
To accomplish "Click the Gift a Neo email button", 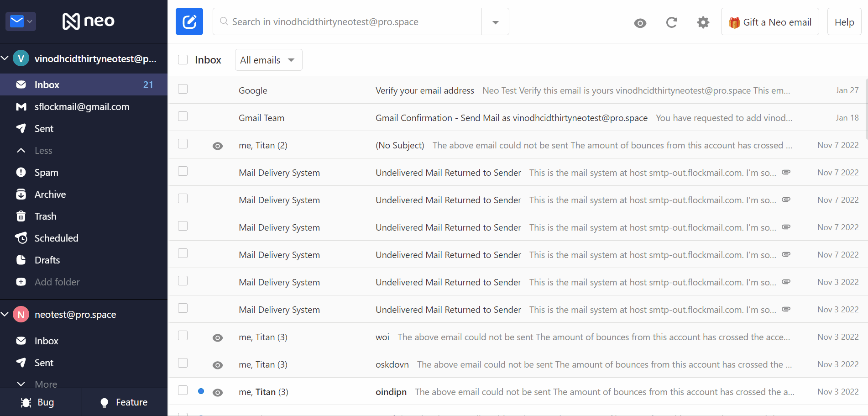I will [x=770, y=21].
